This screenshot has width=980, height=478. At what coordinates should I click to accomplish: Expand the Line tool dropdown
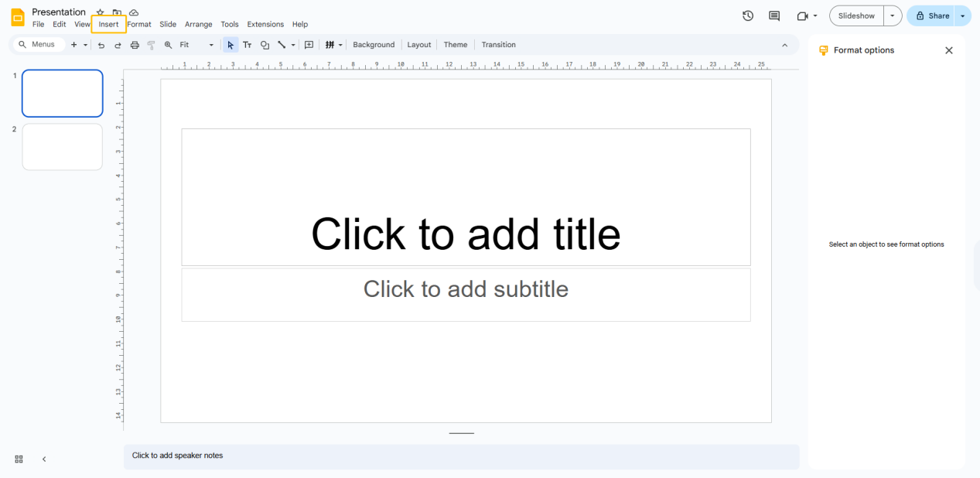click(x=292, y=45)
